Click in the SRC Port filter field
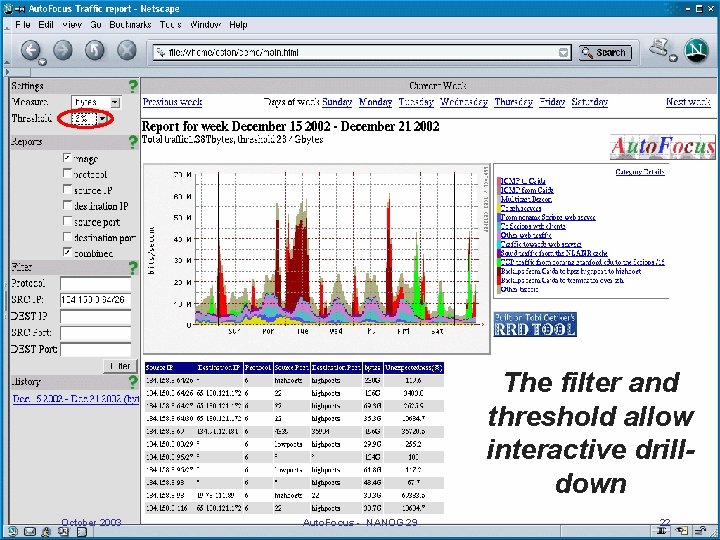Viewport: 720px width, 540px height. pos(96,333)
